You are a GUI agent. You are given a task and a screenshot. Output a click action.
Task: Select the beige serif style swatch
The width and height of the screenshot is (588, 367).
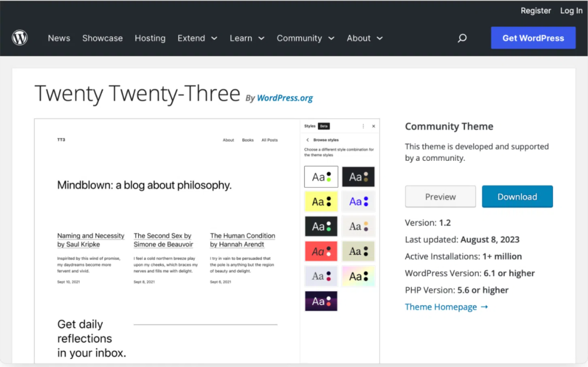click(358, 226)
